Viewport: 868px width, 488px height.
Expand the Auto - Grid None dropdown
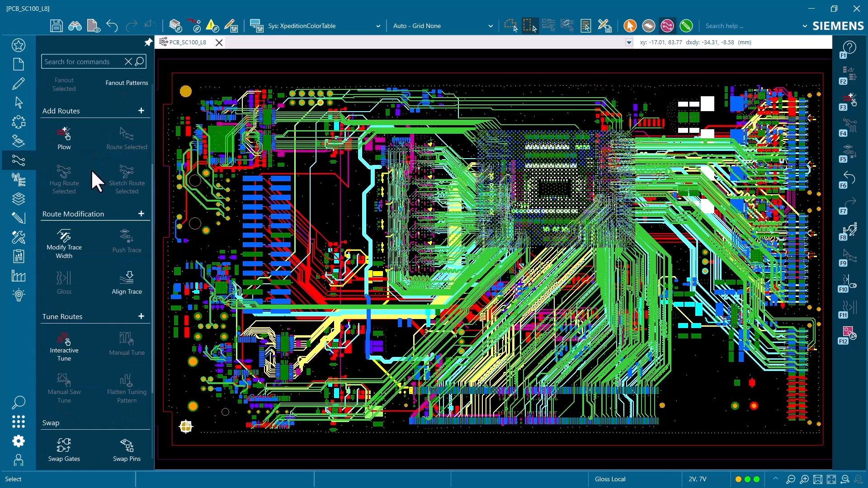click(491, 26)
